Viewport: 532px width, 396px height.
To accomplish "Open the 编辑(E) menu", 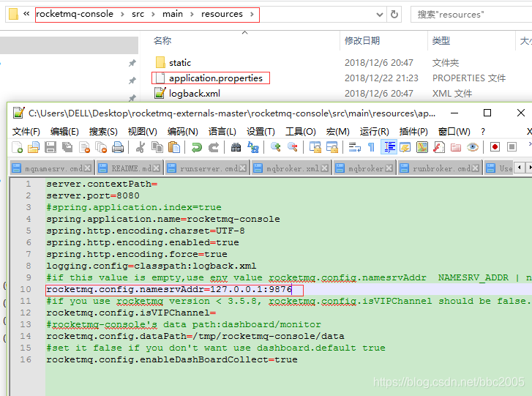I will (64, 131).
